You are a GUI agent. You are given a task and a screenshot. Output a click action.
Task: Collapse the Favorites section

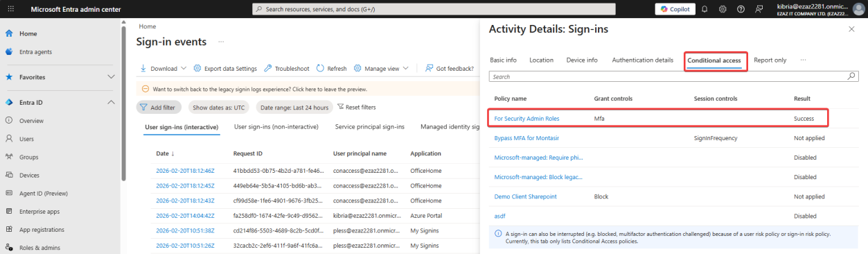[x=111, y=77]
